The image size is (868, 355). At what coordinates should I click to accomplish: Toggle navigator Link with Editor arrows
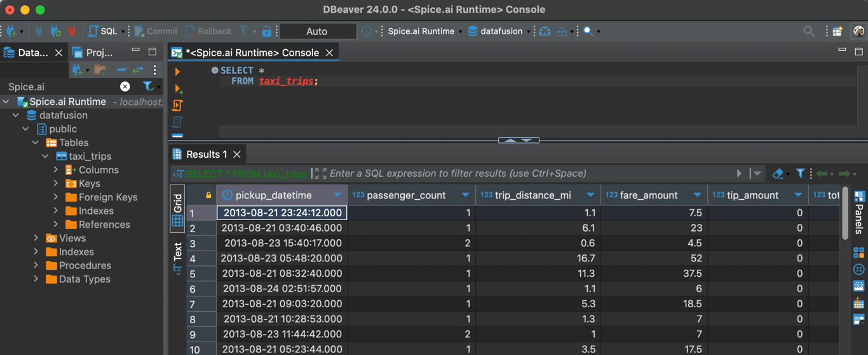tap(138, 70)
